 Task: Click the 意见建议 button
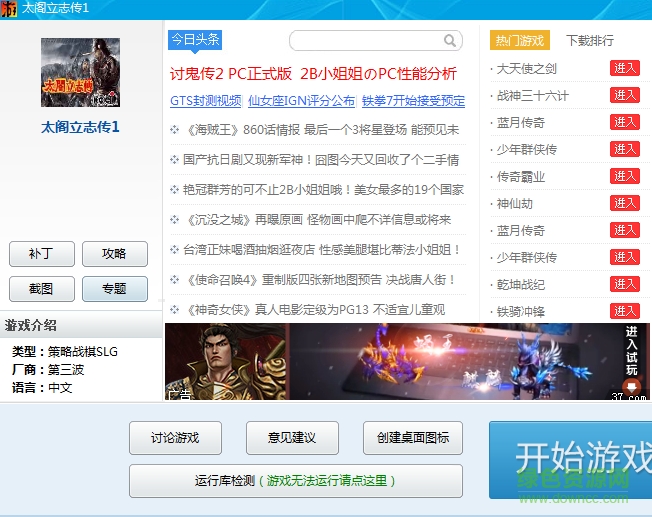pos(292,438)
